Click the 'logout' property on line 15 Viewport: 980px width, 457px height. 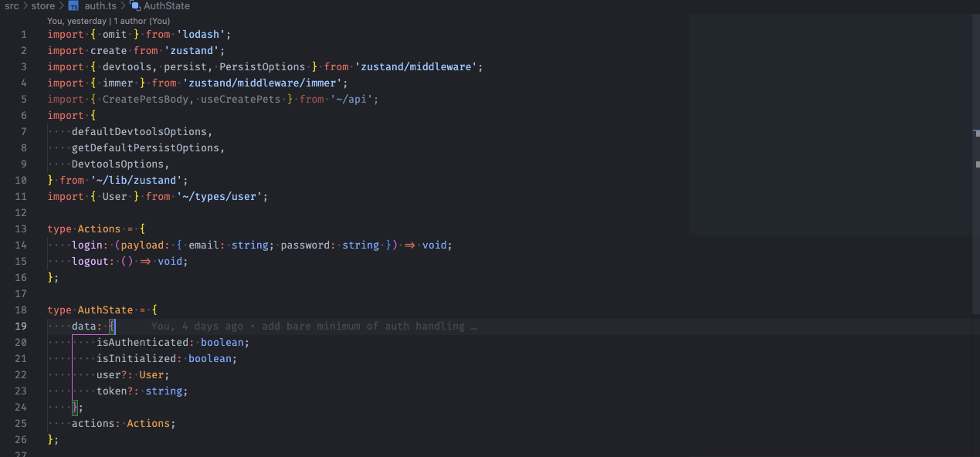90,261
